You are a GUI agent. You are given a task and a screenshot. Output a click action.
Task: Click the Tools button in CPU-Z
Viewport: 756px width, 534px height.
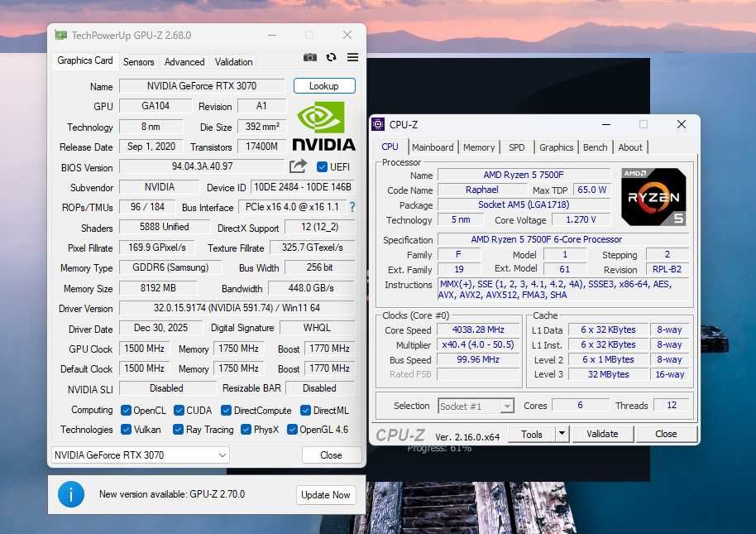(x=531, y=434)
